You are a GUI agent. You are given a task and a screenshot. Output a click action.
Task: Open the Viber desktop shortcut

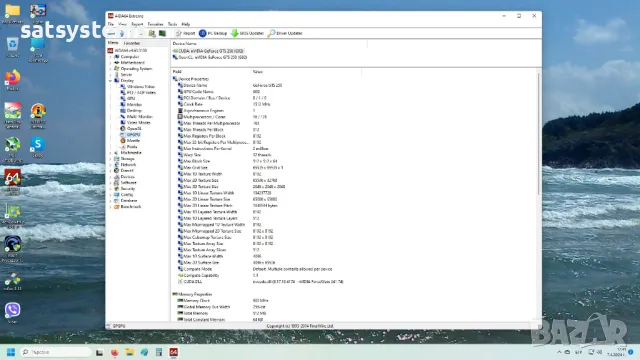click(x=13, y=313)
